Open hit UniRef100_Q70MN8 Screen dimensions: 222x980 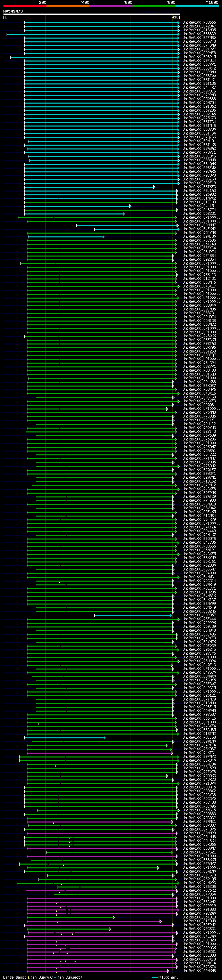pyautogui.click(x=199, y=413)
